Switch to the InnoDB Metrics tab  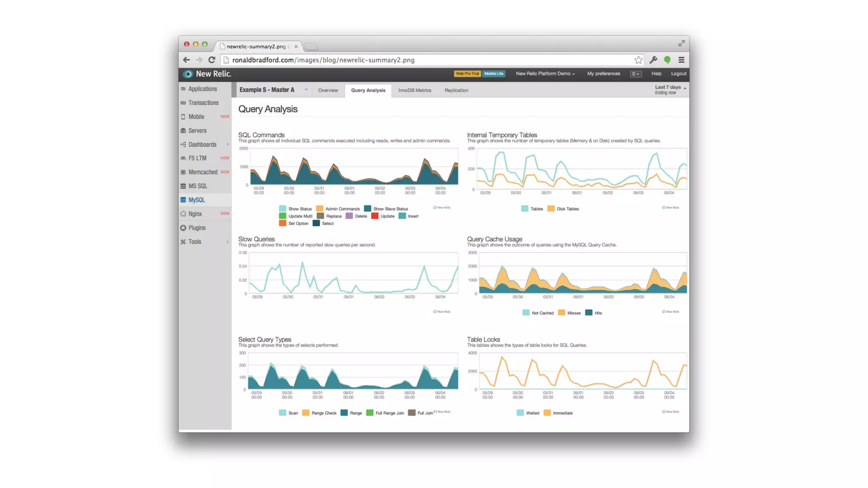point(415,90)
